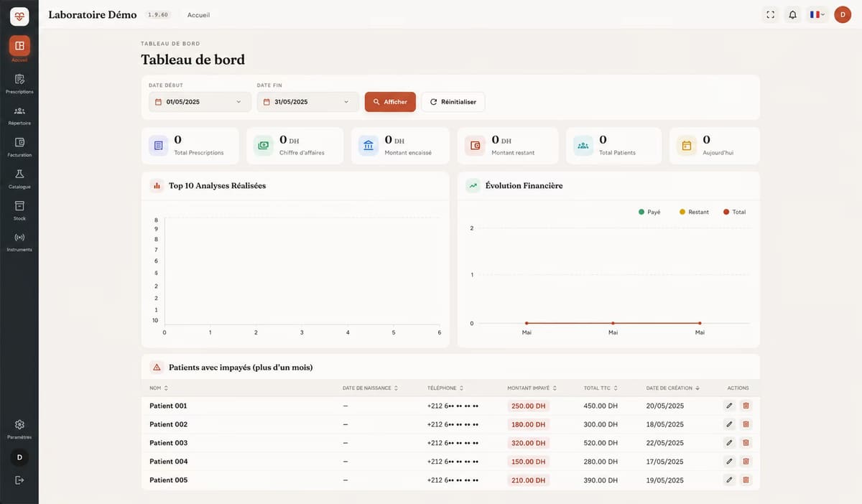The width and height of the screenshot is (862, 504).
Task: Edit Patient 003 with pencil icon
Action: (729, 443)
